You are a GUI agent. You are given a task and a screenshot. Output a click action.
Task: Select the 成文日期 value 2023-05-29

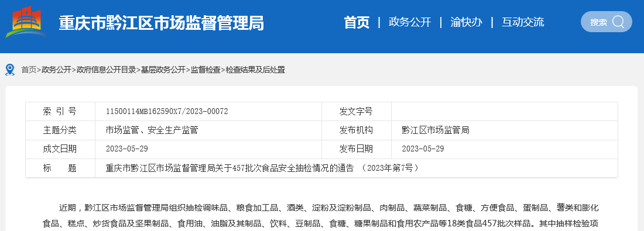point(126,149)
